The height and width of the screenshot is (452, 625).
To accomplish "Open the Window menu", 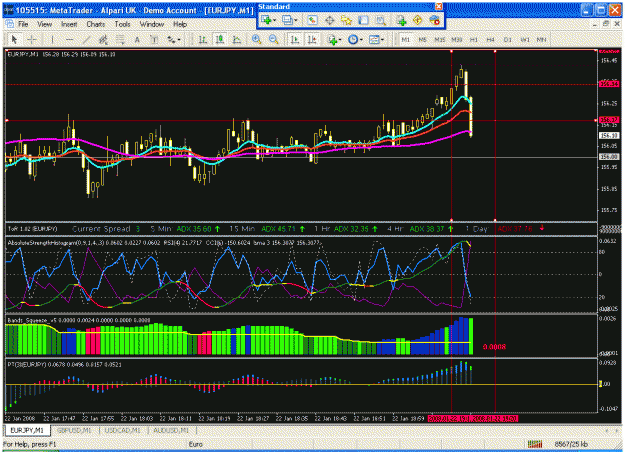I will click(151, 24).
